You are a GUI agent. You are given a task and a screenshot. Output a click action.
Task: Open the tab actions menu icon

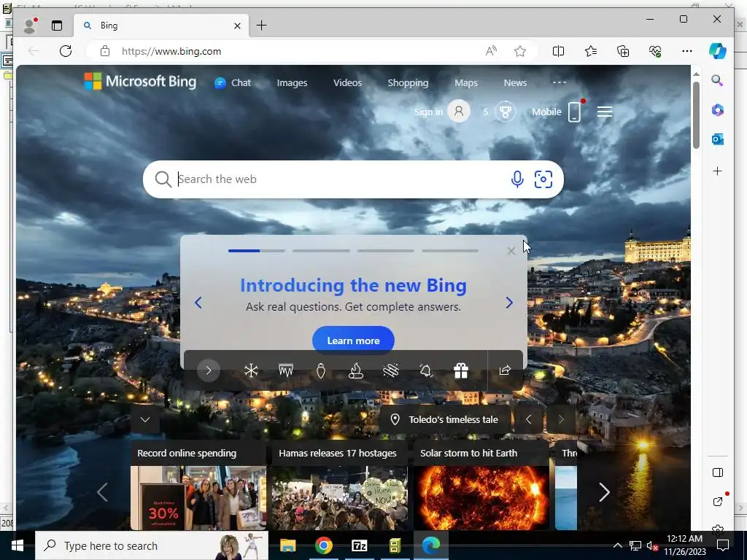(57, 26)
